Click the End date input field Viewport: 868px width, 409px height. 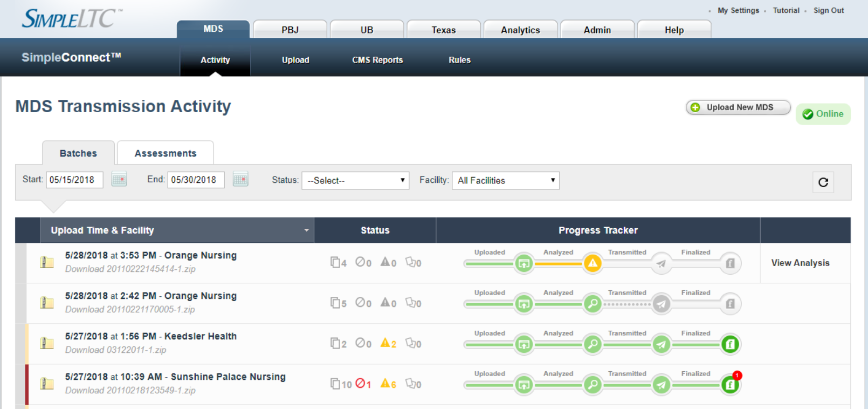tap(196, 180)
